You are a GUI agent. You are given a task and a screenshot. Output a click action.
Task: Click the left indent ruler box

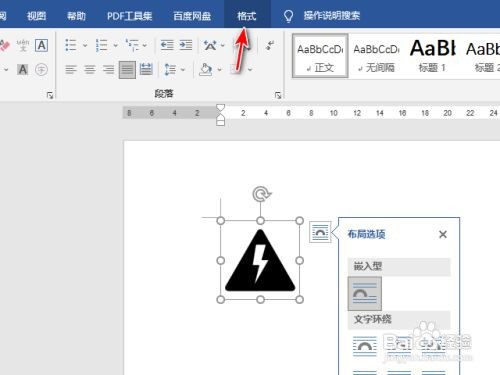(220, 122)
